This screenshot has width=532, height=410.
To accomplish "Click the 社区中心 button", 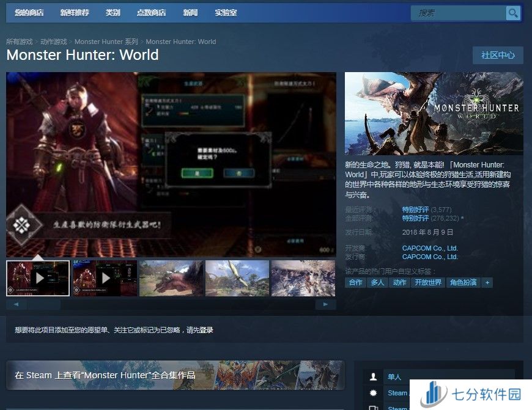I will [498, 55].
